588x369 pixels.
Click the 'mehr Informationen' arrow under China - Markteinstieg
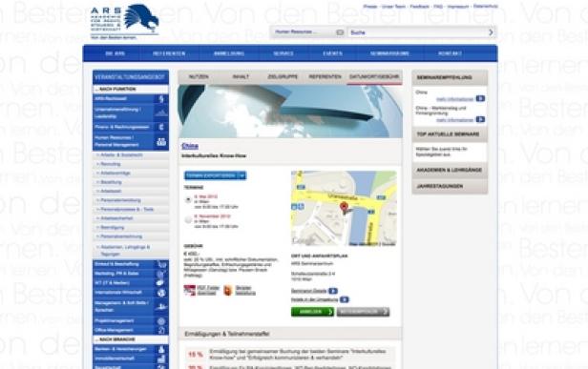[480, 119]
